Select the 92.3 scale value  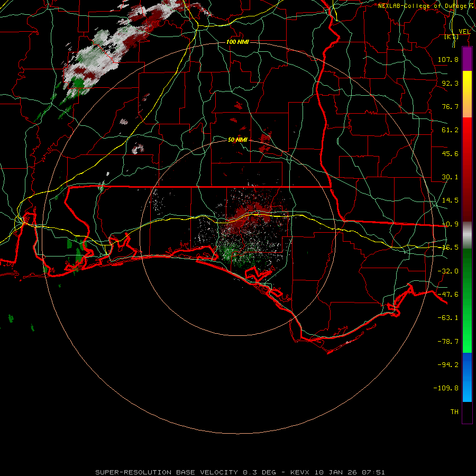(450, 83)
